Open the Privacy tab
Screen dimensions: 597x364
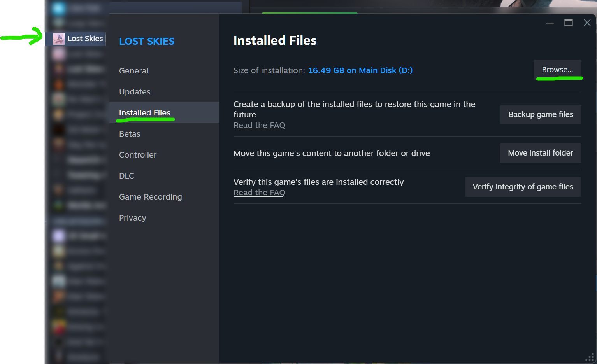click(x=132, y=218)
